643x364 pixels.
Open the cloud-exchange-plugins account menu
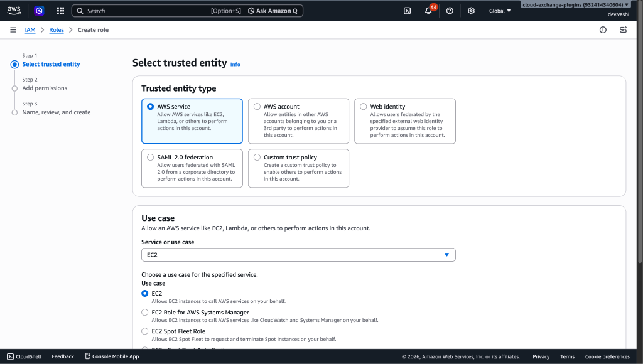[575, 4]
